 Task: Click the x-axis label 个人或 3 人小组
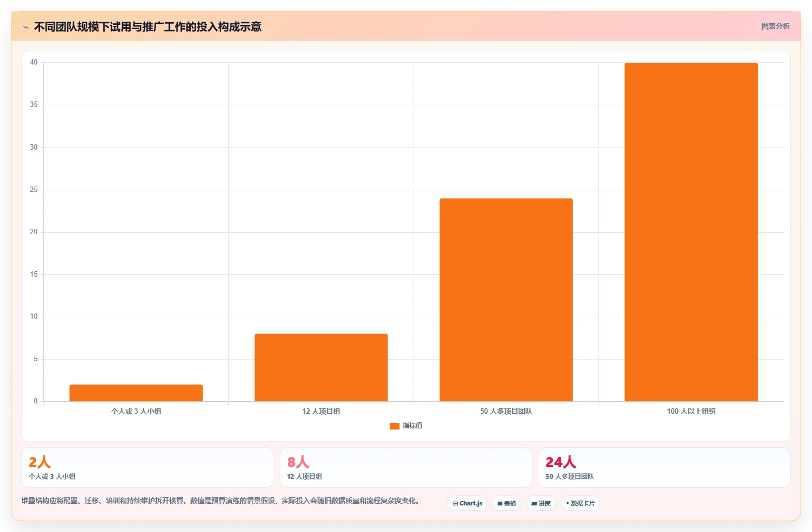(136, 411)
